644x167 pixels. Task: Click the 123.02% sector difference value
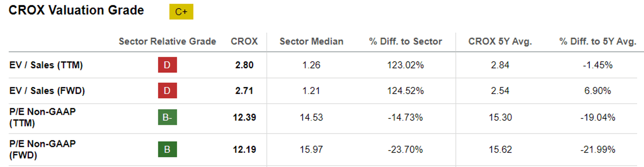[405, 65]
